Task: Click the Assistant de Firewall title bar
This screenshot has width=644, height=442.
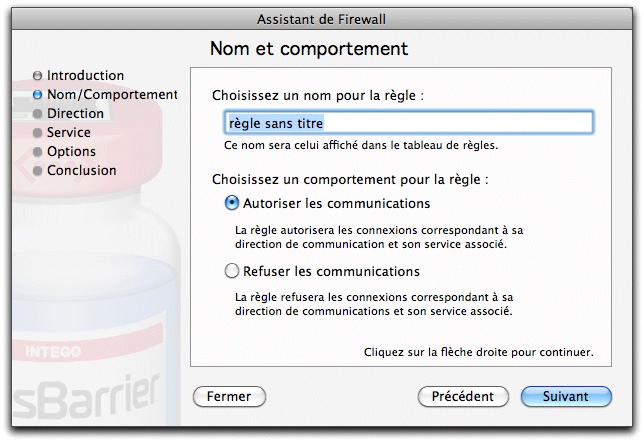Action: [322, 19]
